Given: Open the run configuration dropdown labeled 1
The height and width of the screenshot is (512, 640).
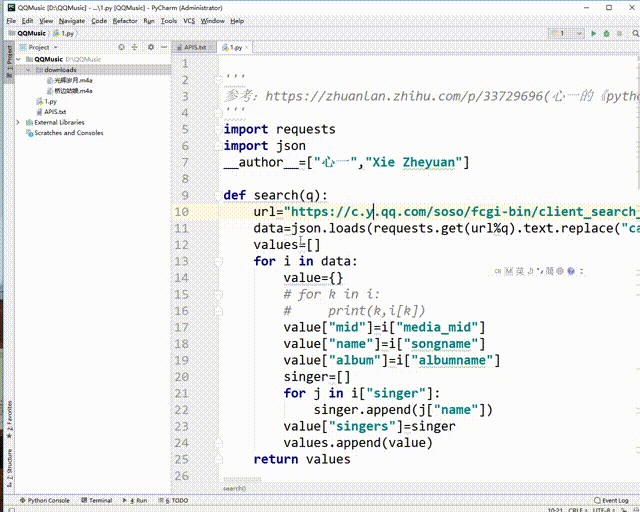Looking at the screenshot, I should click(x=566, y=33).
